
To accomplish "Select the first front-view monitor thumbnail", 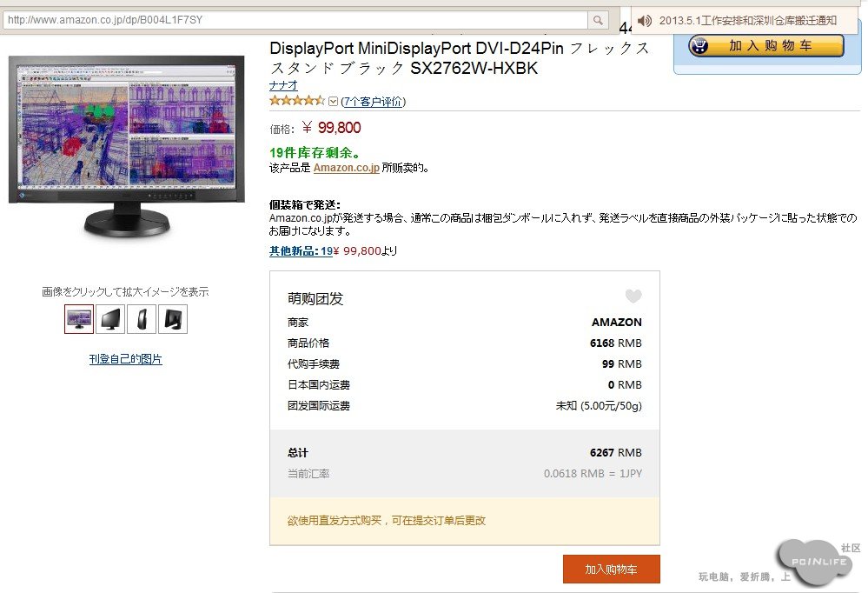I will [78, 319].
